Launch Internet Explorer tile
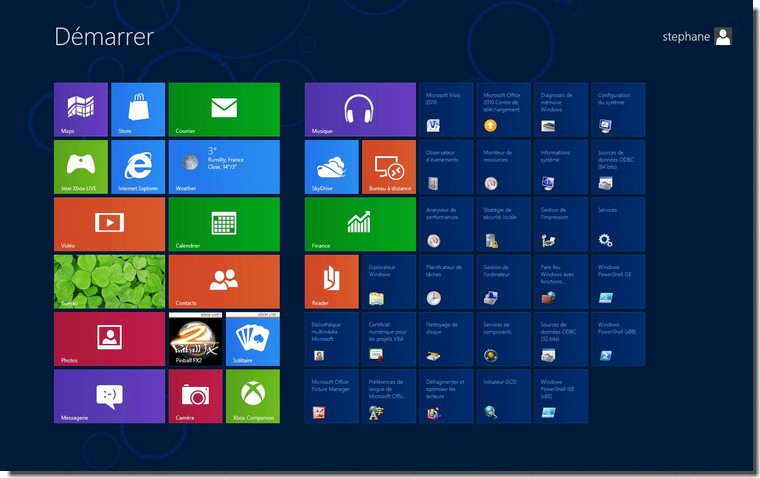Screen dimensions: 760x478 point(138,167)
